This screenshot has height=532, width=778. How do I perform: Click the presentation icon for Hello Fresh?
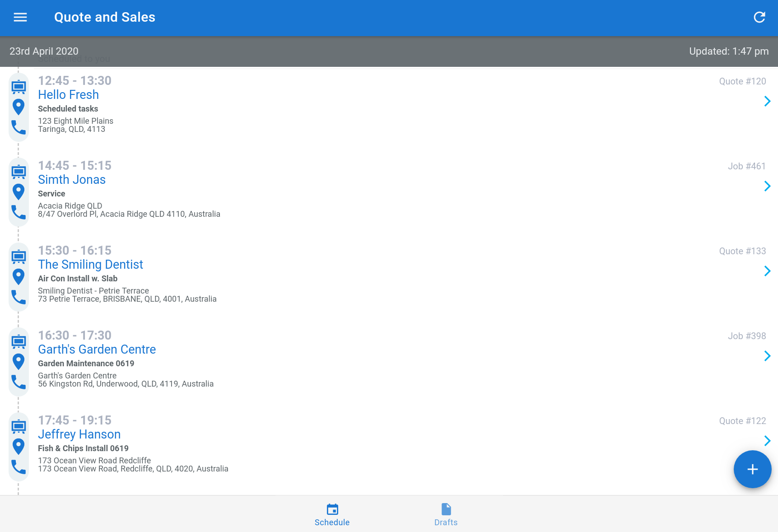pyautogui.click(x=19, y=87)
